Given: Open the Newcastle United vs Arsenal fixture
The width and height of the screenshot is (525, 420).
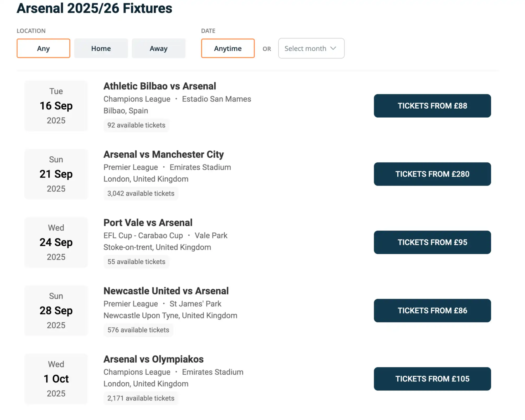Looking at the screenshot, I should [166, 291].
